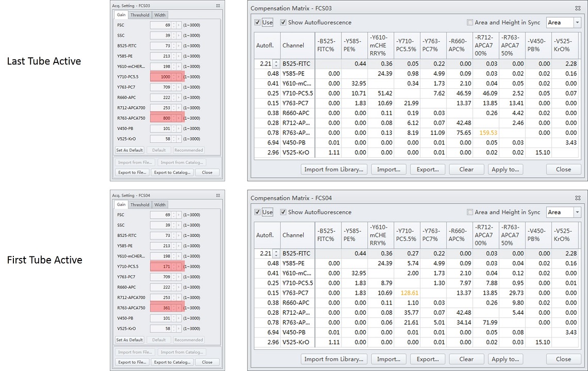
Task: Click Set As Default in Acq. Setting FCS03
Action: 129,150
